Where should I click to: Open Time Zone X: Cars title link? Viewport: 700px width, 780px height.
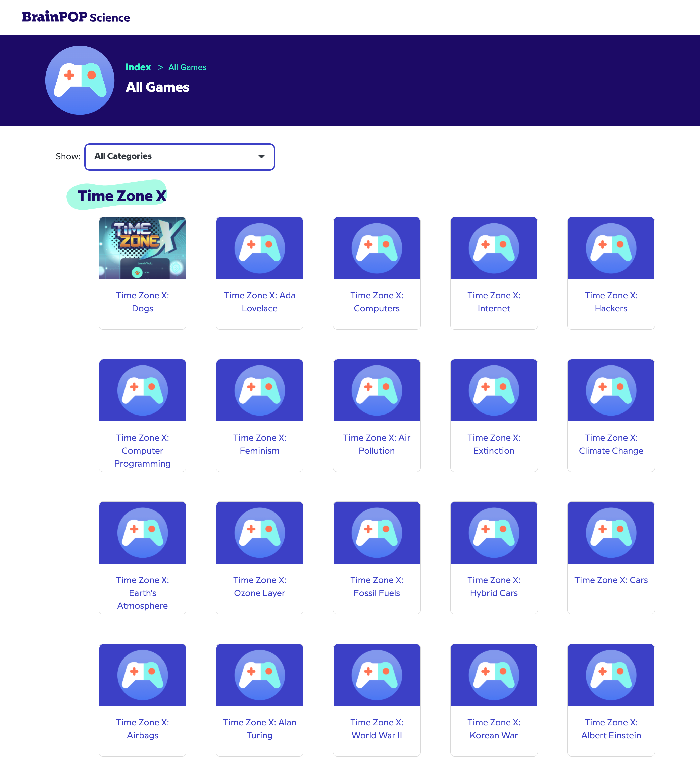pos(611,580)
